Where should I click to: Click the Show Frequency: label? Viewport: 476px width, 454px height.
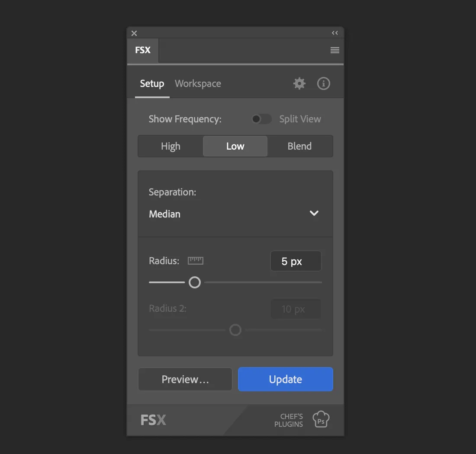pos(185,119)
